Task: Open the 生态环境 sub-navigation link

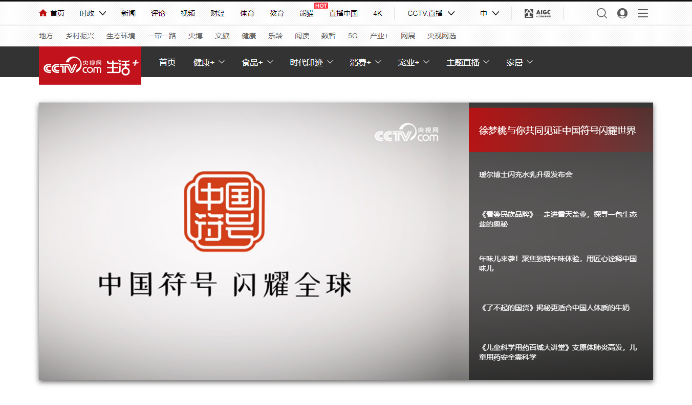Action: (x=120, y=36)
